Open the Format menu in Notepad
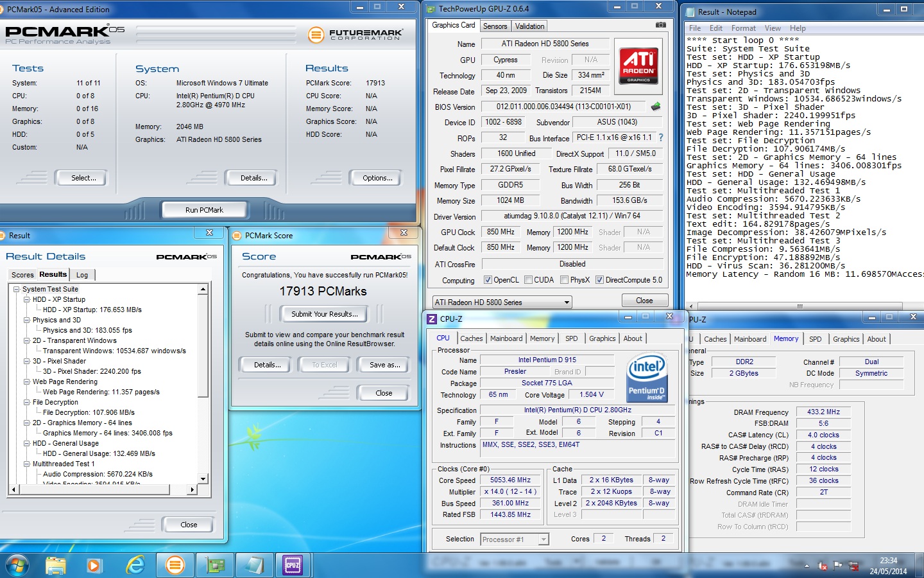924x578 pixels. click(x=743, y=28)
